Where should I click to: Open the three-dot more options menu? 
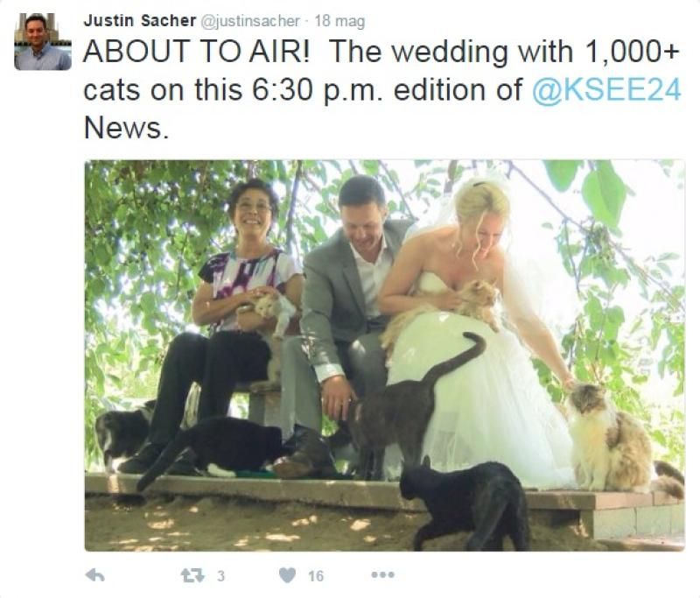point(382,574)
